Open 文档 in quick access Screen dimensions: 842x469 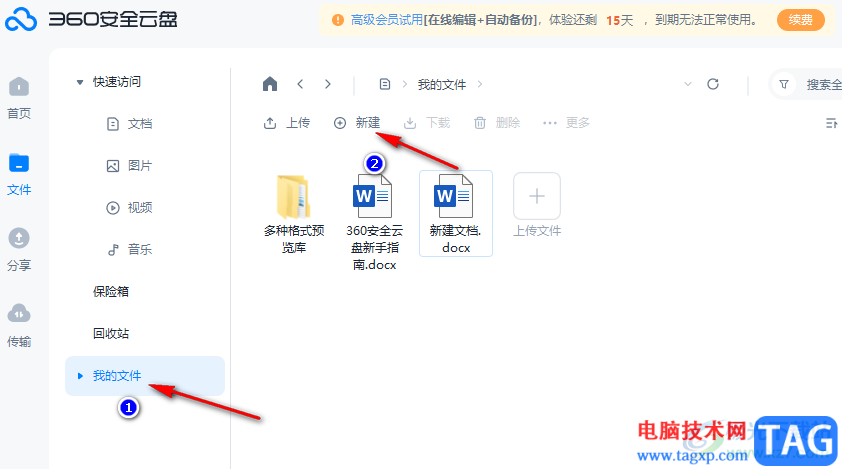click(129, 124)
